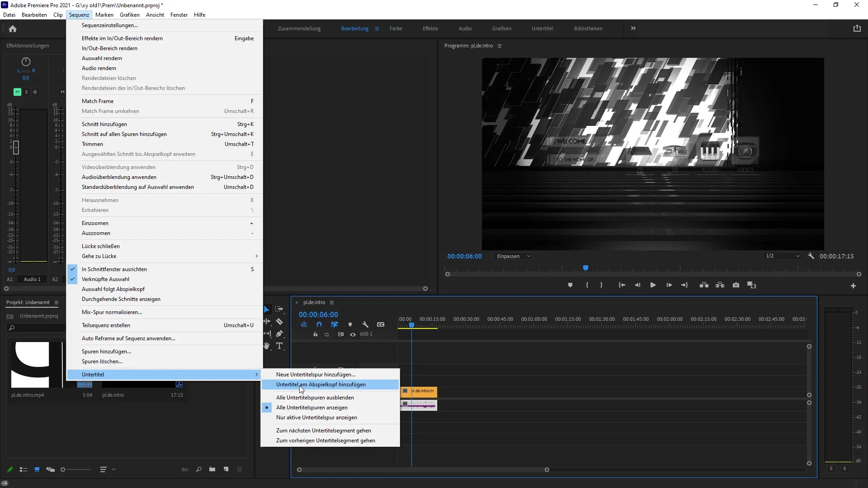This screenshot has height=488, width=868.
Task: Click the New Item icon in project panel
Action: [x=226, y=469]
